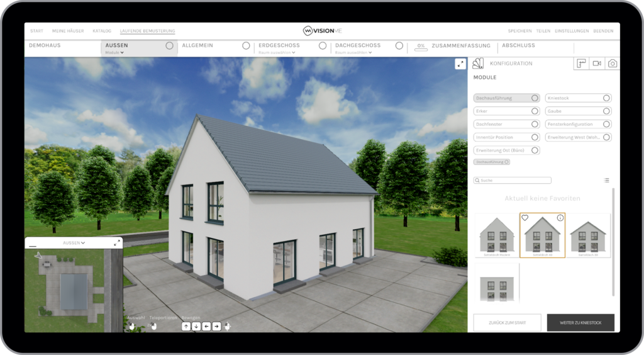Expand the 3D view to fullscreen
This screenshot has width=644, height=355.
pyautogui.click(x=460, y=64)
